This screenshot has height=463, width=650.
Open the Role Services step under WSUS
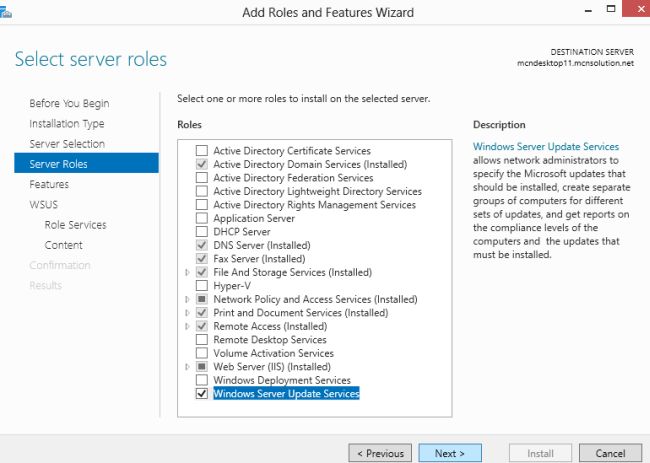click(75, 225)
